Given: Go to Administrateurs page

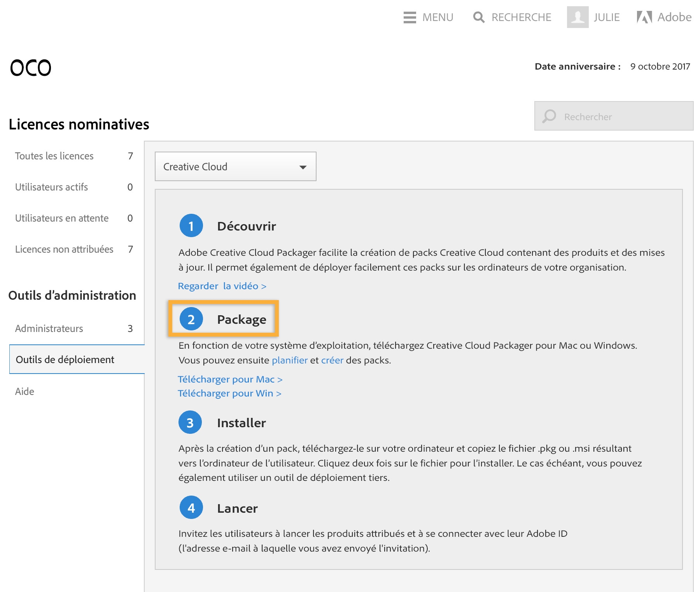Looking at the screenshot, I should tap(49, 328).
